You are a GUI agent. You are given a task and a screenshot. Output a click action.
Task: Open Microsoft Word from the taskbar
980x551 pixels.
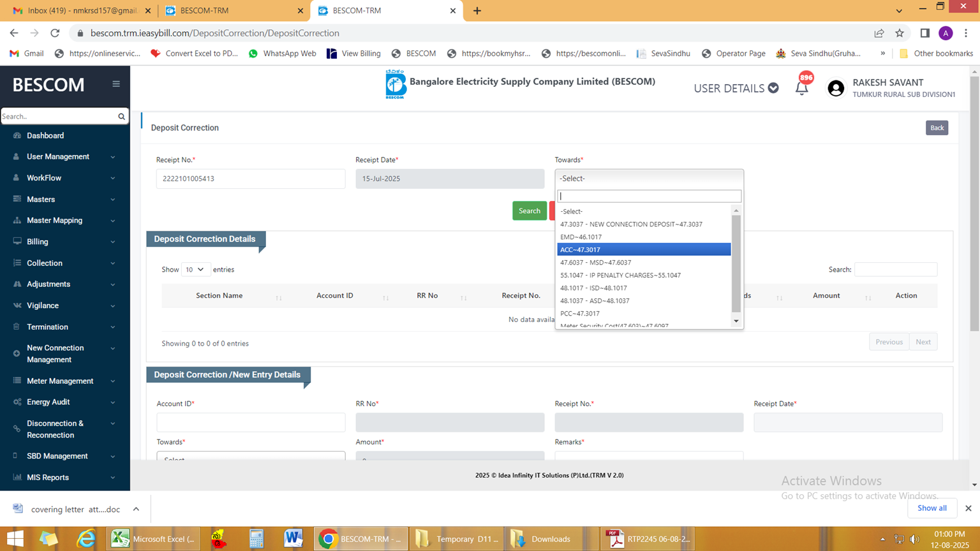[x=293, y=539]
